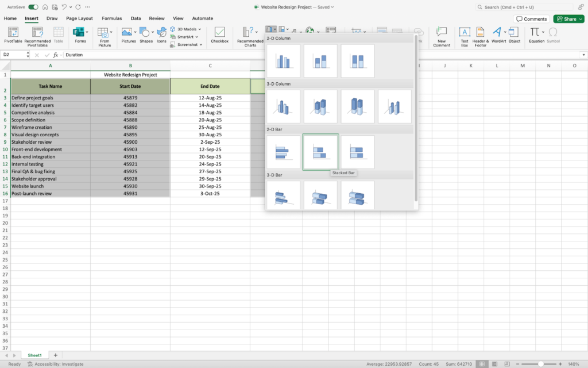
Task: Open the Header & Footer tool
Action: [x=481, y=34]
